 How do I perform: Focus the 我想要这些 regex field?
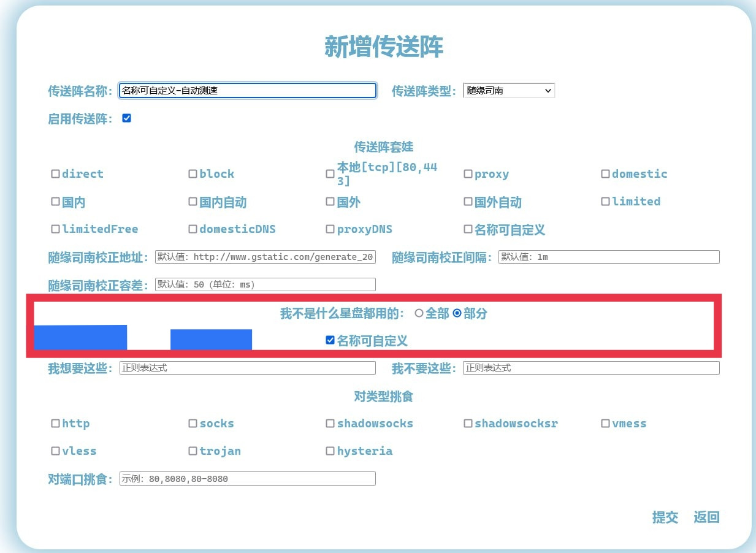coord(248,368)
